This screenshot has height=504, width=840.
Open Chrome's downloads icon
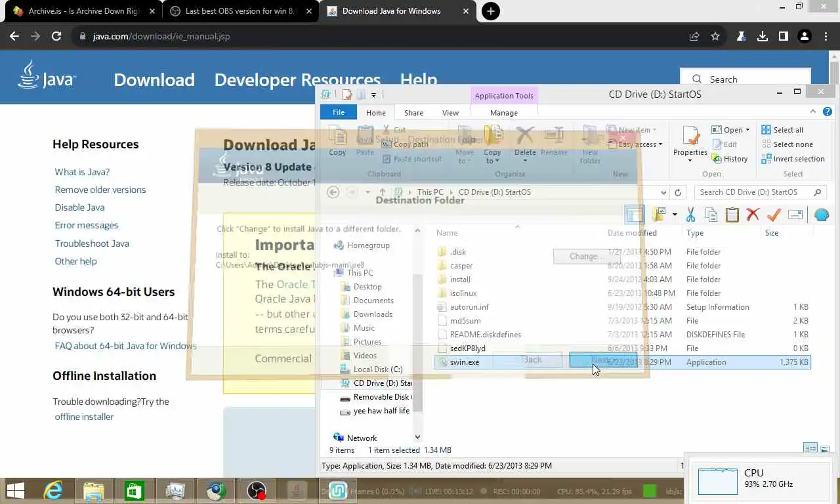pos(763,36)
